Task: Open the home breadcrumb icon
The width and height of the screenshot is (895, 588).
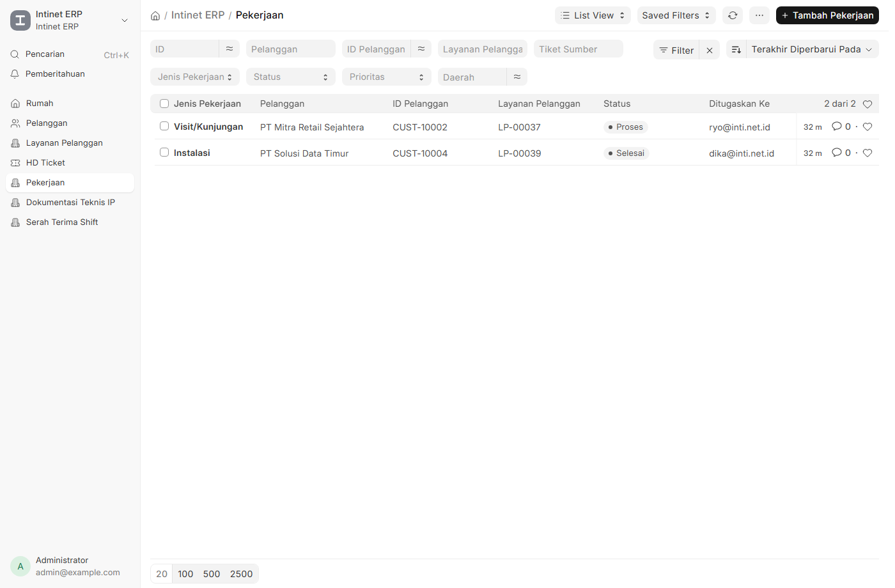Action: tap(155, 15)
